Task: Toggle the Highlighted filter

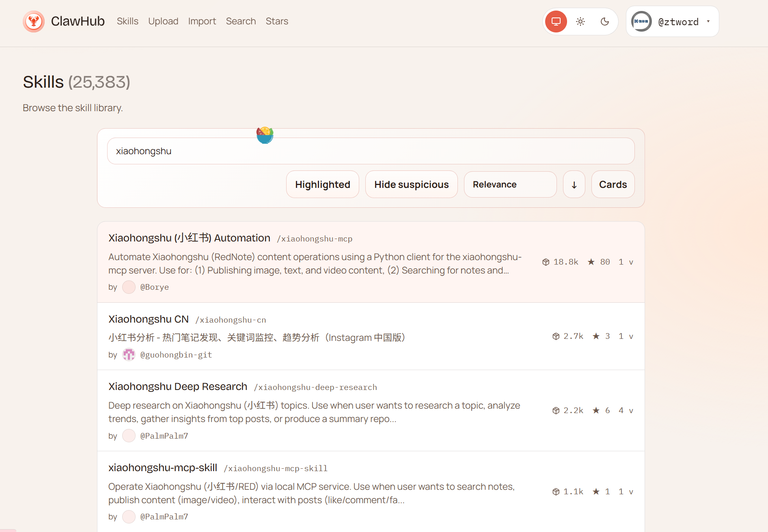Action: tap(323, 185)
